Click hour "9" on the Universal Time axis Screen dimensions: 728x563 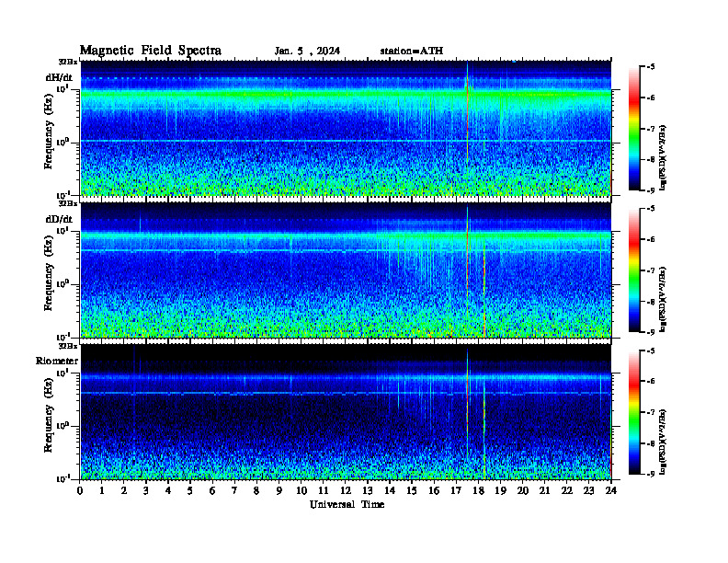[279, 490]
